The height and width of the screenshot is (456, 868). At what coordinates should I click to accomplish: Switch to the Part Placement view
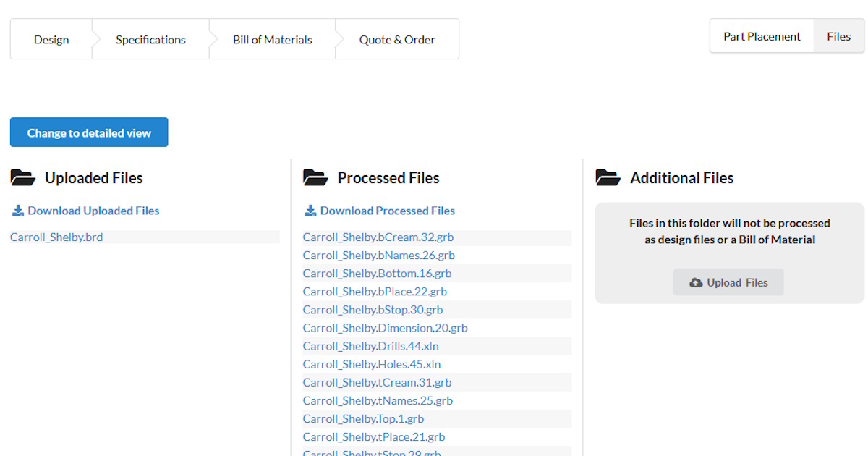(x=761, y=35)
